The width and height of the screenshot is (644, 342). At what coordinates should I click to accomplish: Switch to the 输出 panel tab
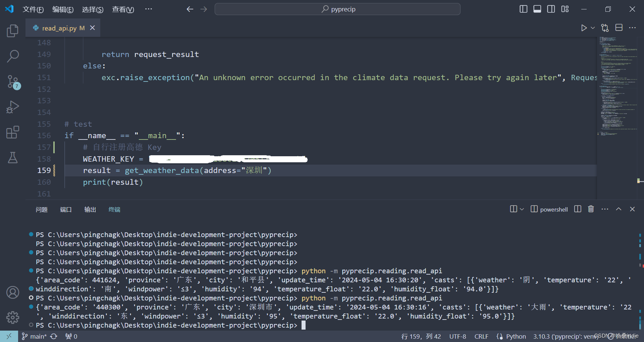[x=90, y=210]
